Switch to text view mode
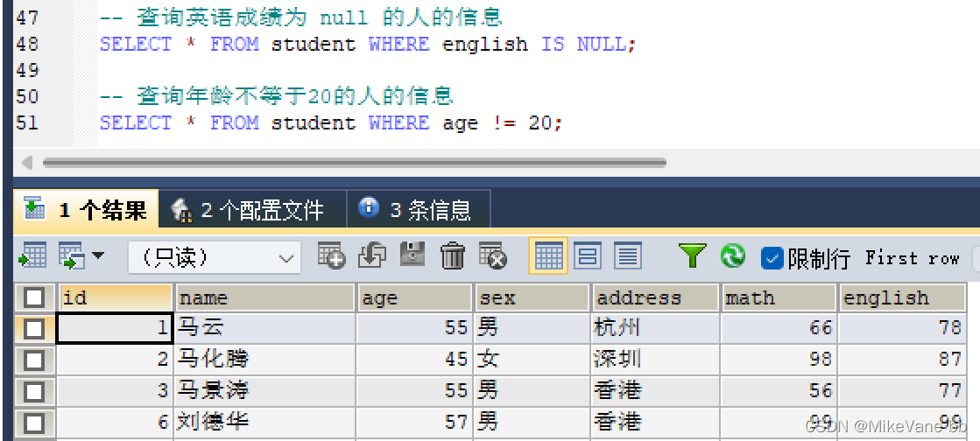Screen dimensions: 980x441 [628, 256]
